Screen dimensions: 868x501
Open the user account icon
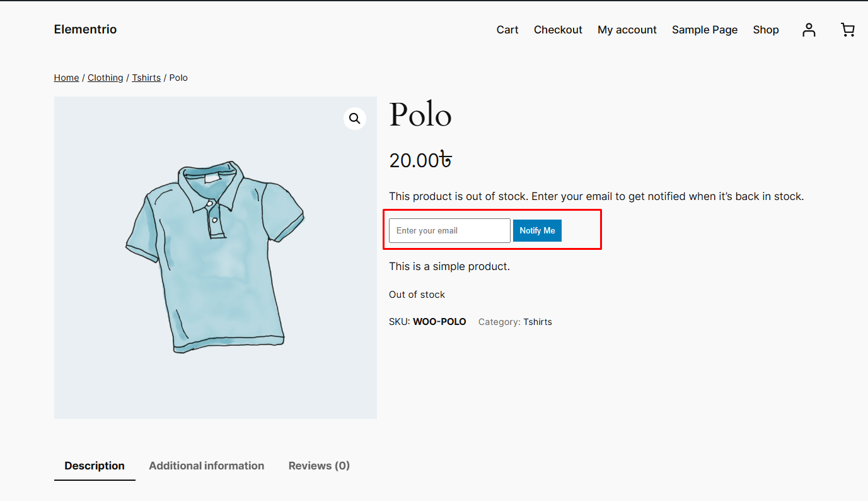click(809, 30)
